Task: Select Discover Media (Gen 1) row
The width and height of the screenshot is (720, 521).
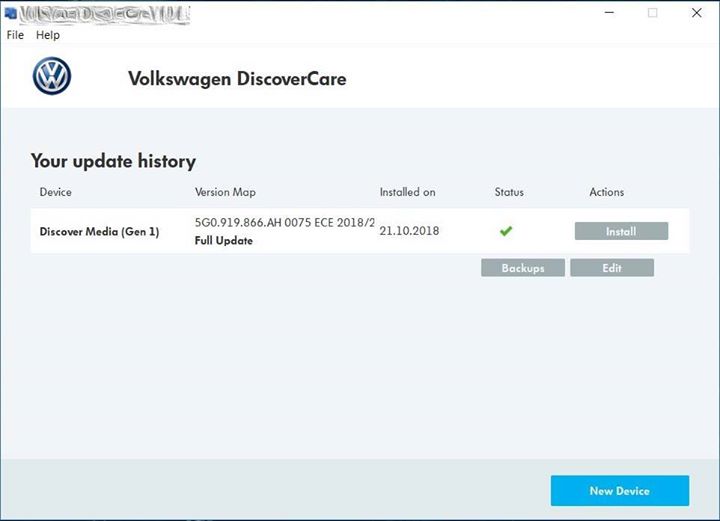Action: point(360,231)
